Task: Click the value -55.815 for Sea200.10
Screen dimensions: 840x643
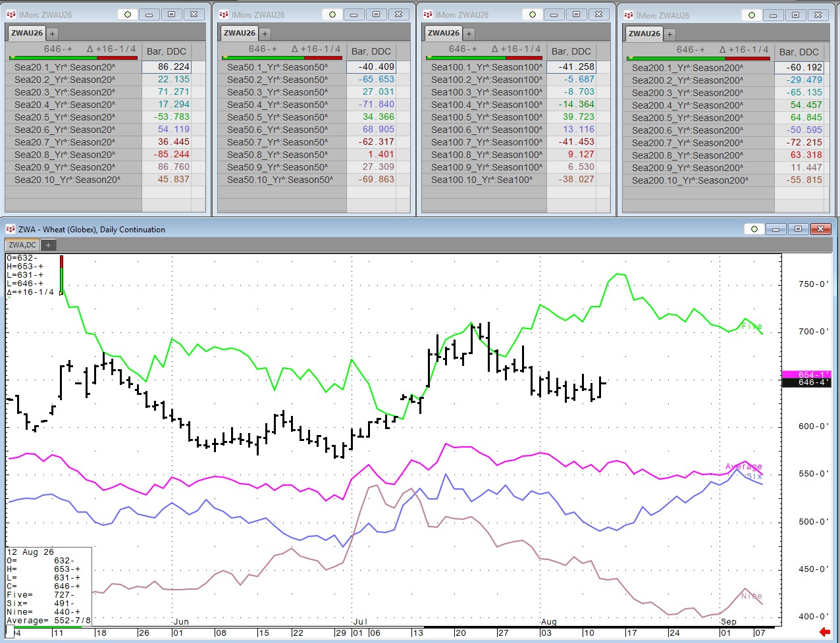Action: (x=803, y=180)
